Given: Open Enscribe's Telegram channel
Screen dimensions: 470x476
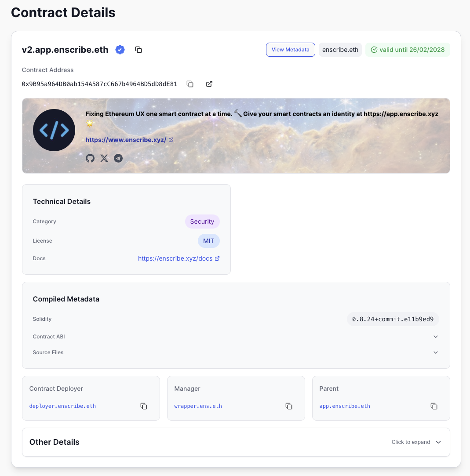Looking at the screenshot, I should point(118,158).
